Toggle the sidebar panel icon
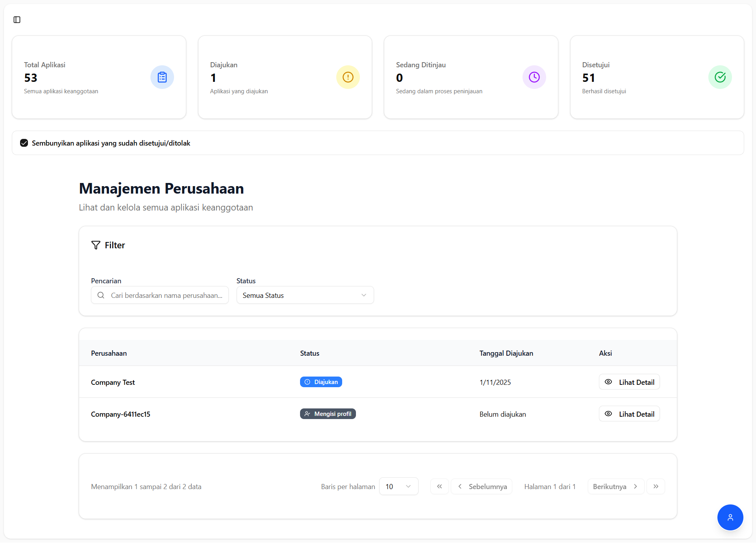The image size is (756, 543). [17, 20]
